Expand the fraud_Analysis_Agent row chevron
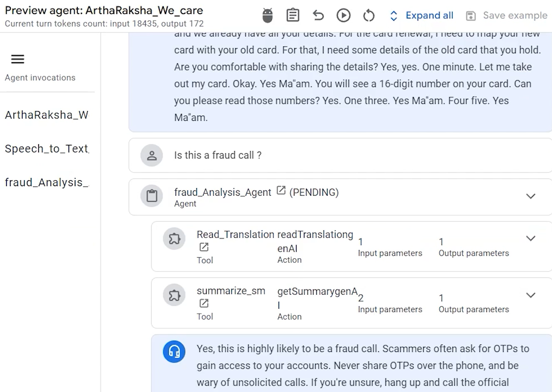Viewport: 552px width, 392px height. (530, 196)
